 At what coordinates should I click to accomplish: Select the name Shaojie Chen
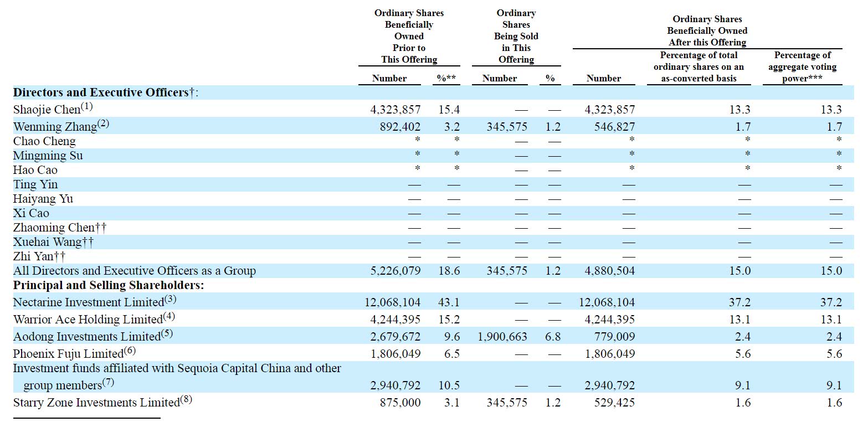[x=47, y=110]
